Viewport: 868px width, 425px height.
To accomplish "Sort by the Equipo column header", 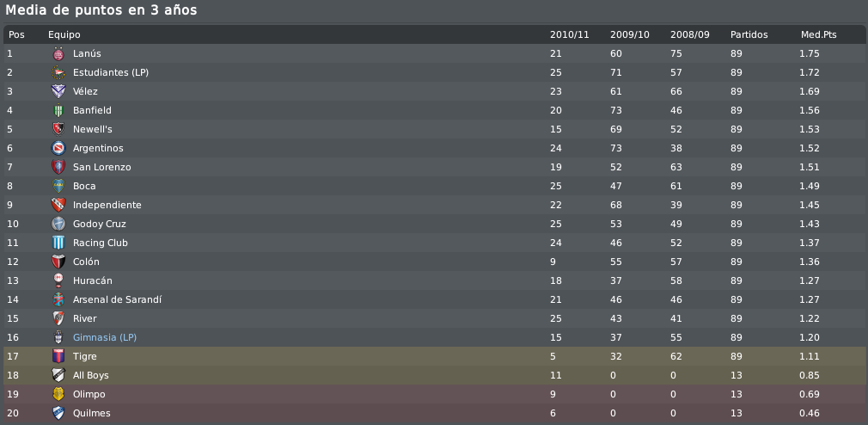I will click(64, 35).
